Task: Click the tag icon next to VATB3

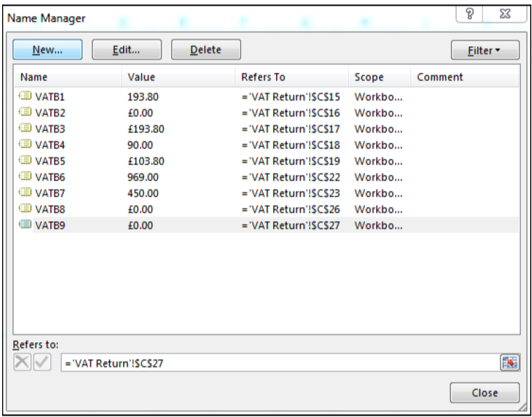Action: 25,128
